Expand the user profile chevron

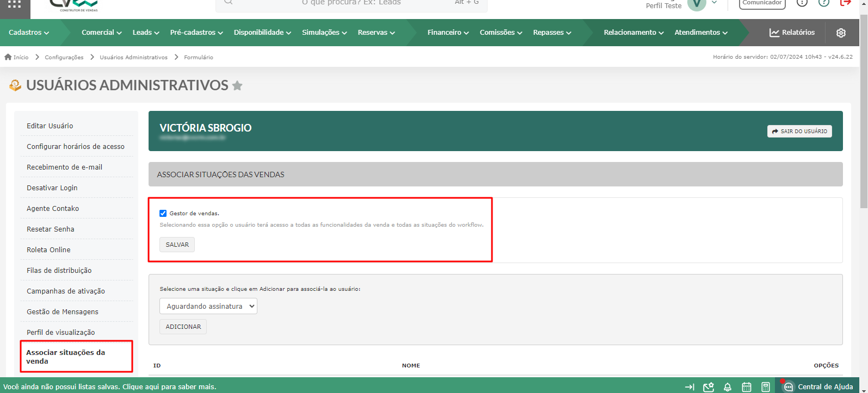(x=715, y=2)
